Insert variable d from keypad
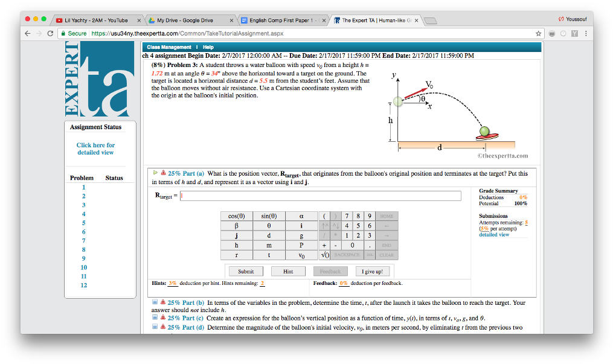Screen dimensions: 613x364 [269, 235]
